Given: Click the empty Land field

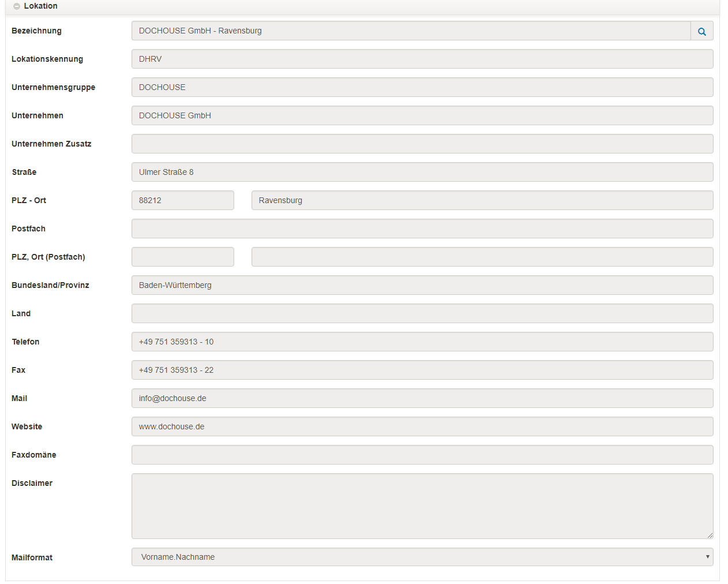Looking at the screenshot, I should point(422,313).
